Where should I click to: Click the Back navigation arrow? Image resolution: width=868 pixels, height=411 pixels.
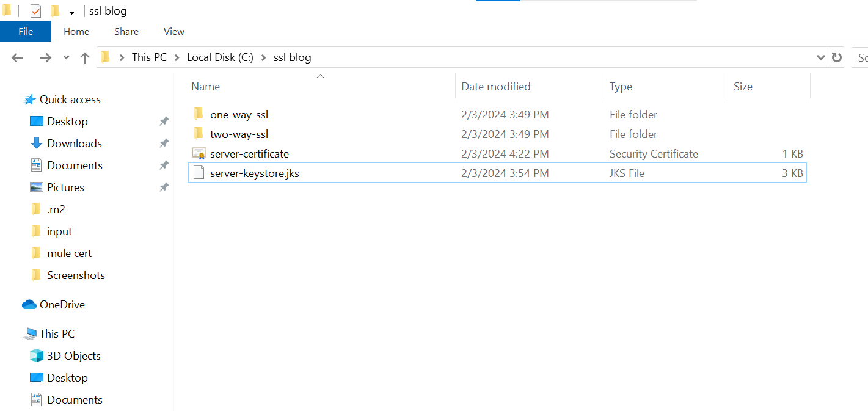(x=17, y=57)
